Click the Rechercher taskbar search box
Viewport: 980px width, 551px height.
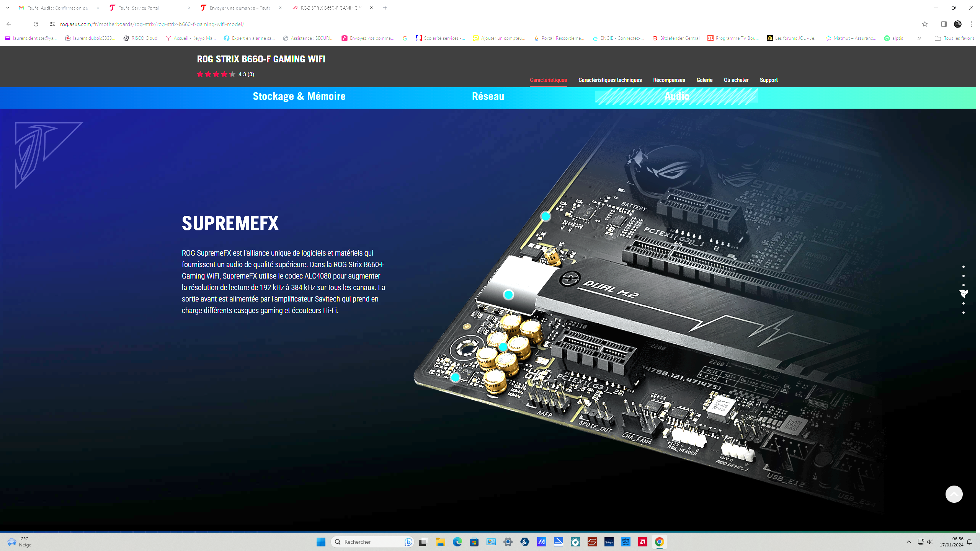pos(372,542)
